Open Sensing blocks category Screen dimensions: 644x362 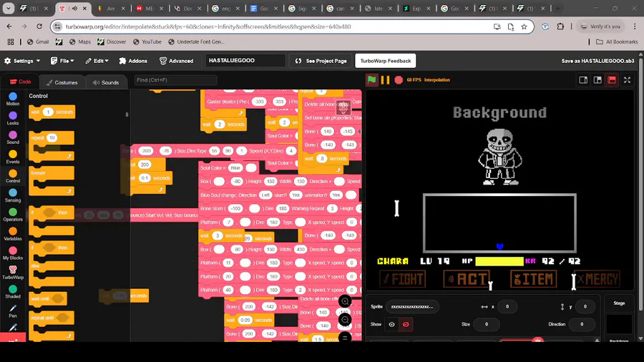point(13,195)
